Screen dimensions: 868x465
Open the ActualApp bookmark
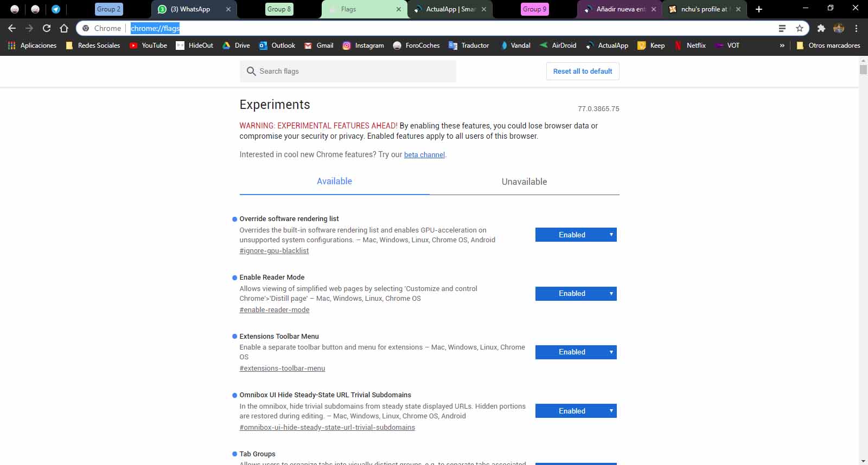click(x=607, y=46)
